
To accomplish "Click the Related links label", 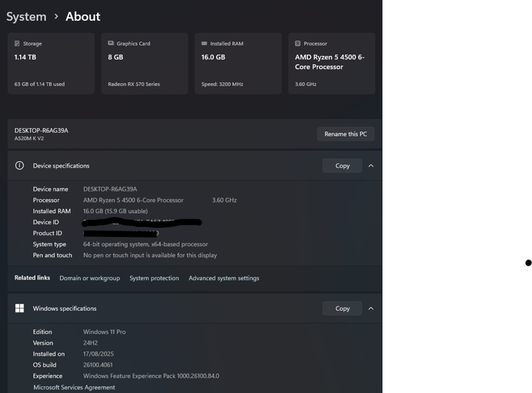I will coord(33,278).
